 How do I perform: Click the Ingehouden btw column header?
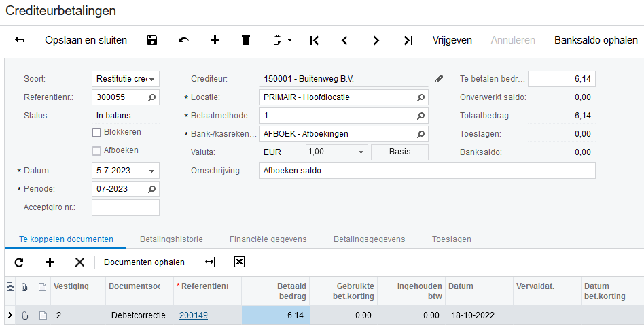[412, 291]
